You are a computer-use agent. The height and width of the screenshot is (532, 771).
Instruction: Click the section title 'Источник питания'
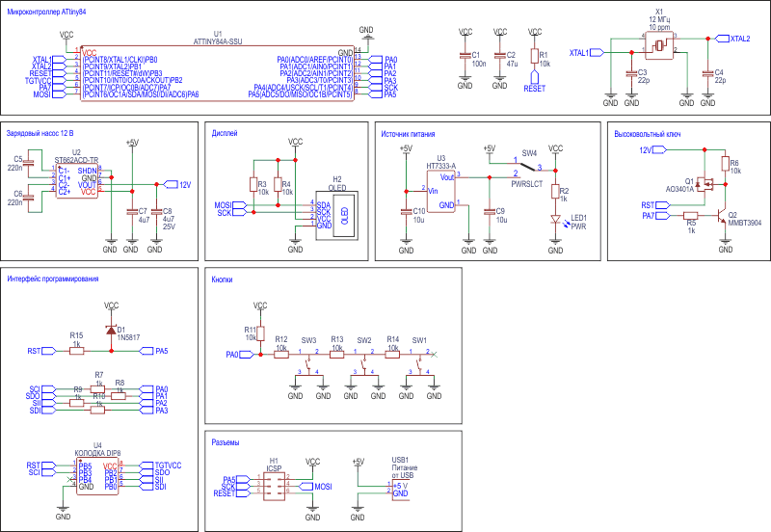pos(408,134)
